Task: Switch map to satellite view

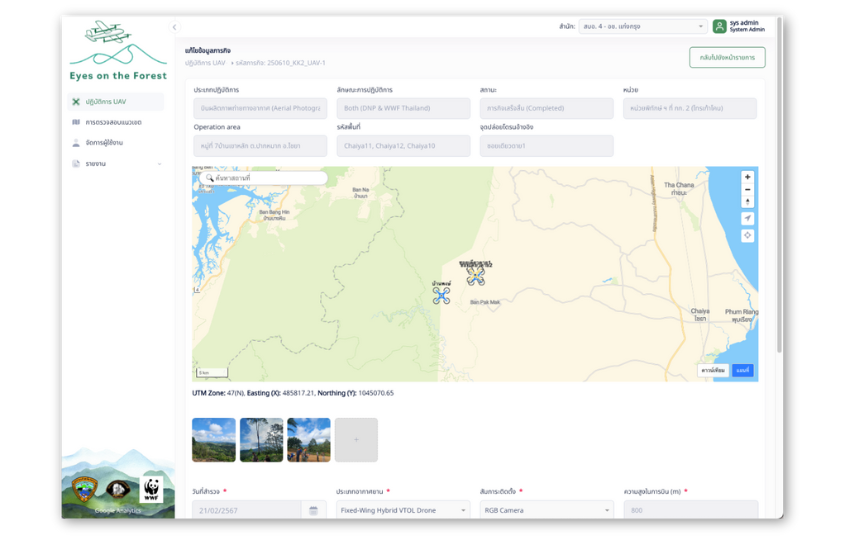Action: pos(713,370)
